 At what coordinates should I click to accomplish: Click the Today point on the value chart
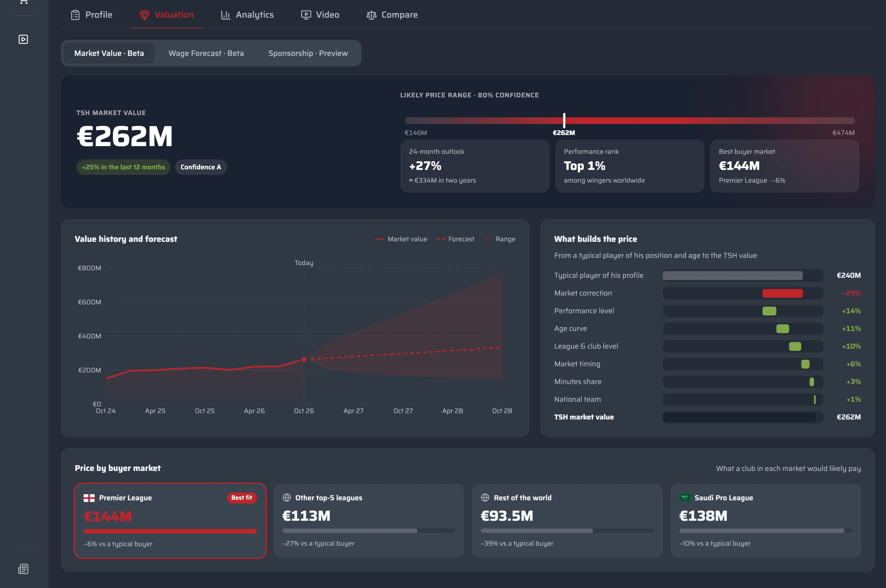click(304, 360)
